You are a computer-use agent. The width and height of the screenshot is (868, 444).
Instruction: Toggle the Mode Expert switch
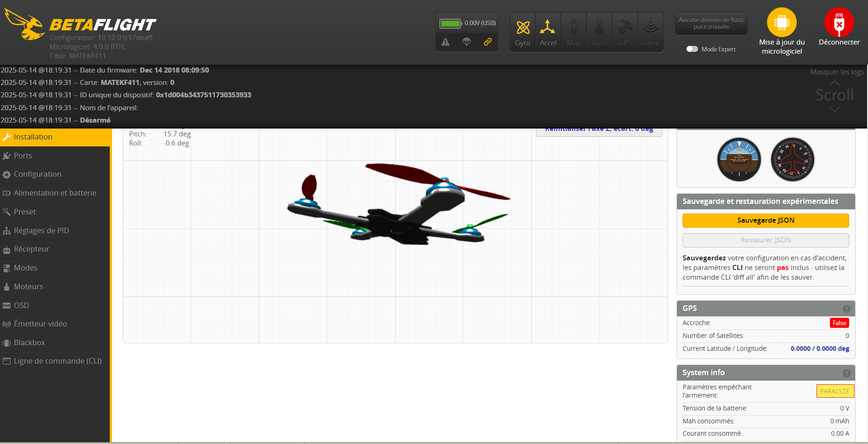692,49
